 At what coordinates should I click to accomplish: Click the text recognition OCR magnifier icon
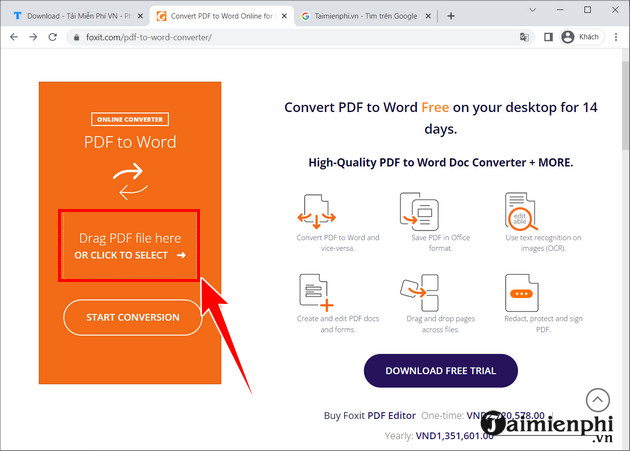pyautogui.click(x=521, y=211)
